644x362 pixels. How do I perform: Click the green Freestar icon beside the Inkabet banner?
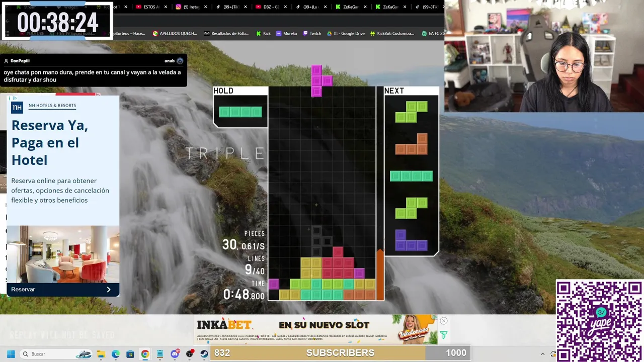click(x=444, y=335)
